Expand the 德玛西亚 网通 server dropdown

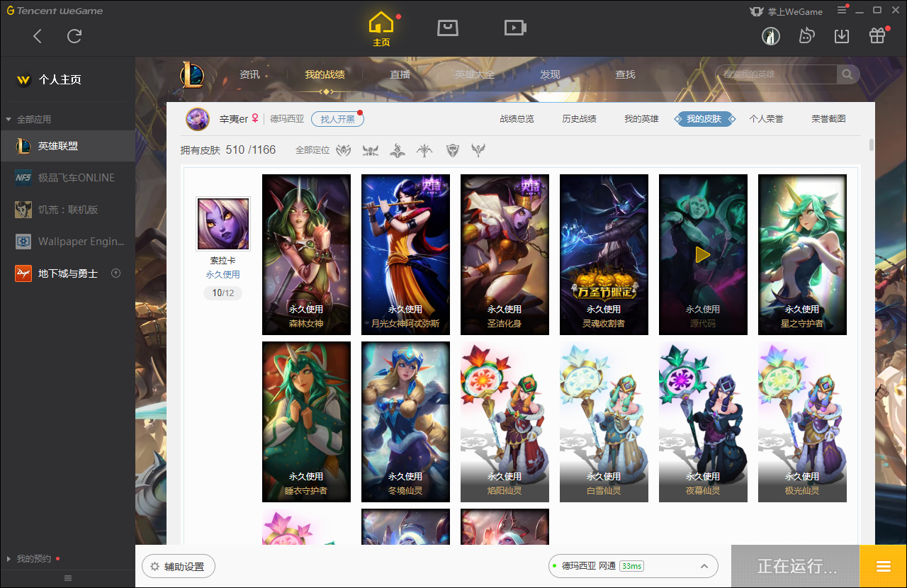tap(633, 566)
